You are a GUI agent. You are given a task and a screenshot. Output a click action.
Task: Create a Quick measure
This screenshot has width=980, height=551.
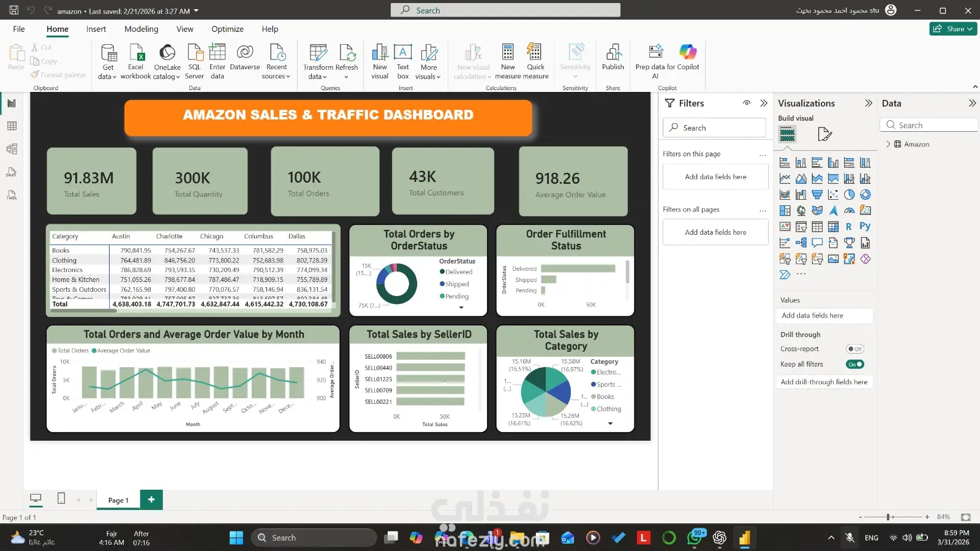tap(536, 61)
